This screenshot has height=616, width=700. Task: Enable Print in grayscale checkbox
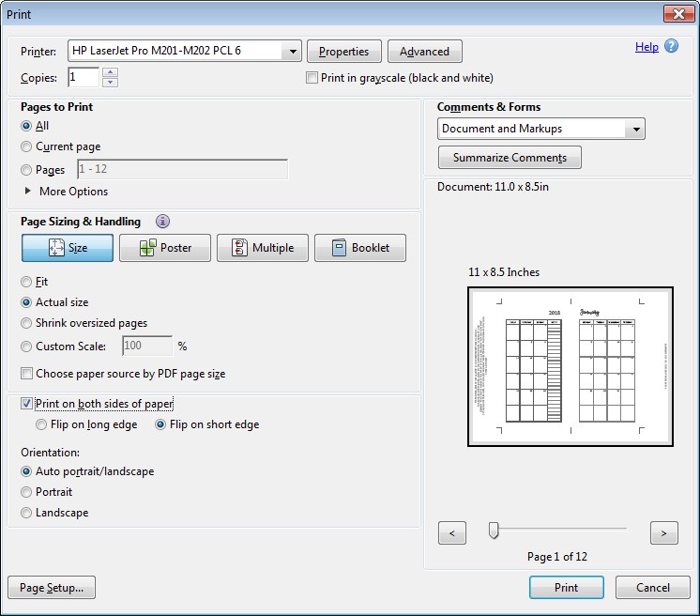[x=312, y=78]
